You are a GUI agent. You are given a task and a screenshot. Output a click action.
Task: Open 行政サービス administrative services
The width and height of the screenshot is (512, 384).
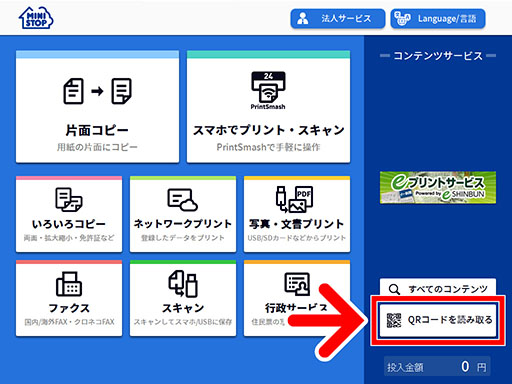[297, 298]
